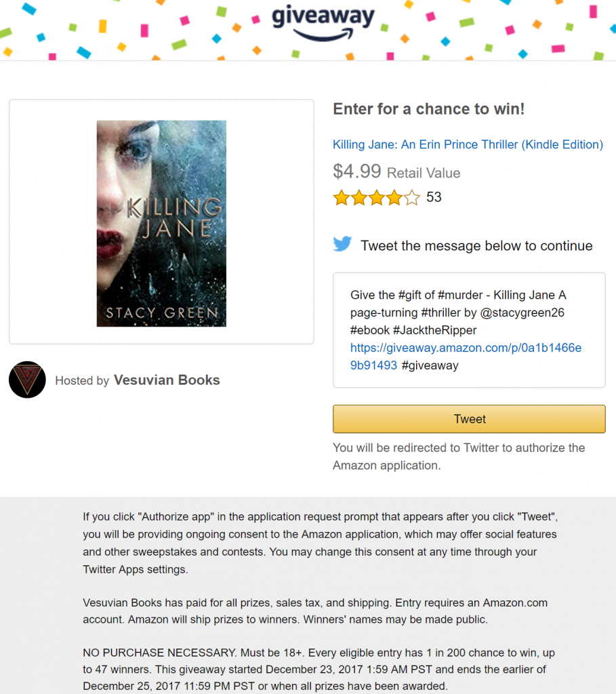Click the Twitter bird icon

pyautogui.click(x=342, y=244)
